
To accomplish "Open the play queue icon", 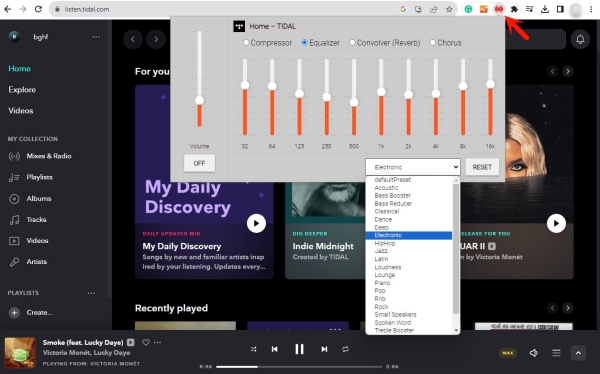I will click(x=556, y=353).
